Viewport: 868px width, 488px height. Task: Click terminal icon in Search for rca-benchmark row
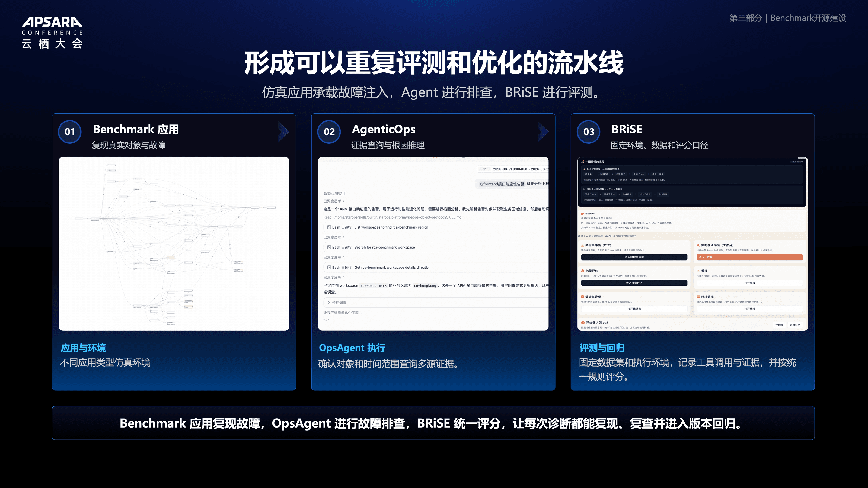pos(329,247)
